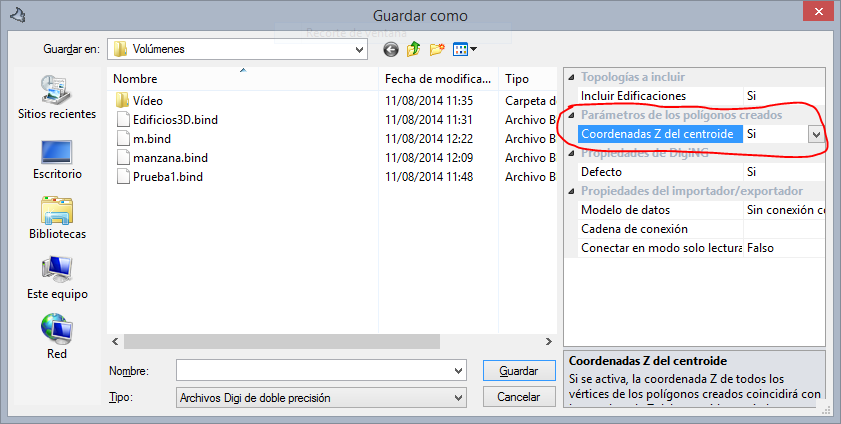
Task: Open Bibliotecas in sidebar
Action: click(57, 218)
